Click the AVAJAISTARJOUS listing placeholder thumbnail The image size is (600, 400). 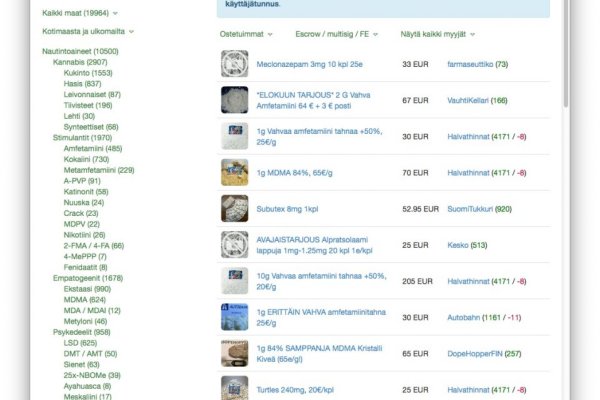coord(235,245)
